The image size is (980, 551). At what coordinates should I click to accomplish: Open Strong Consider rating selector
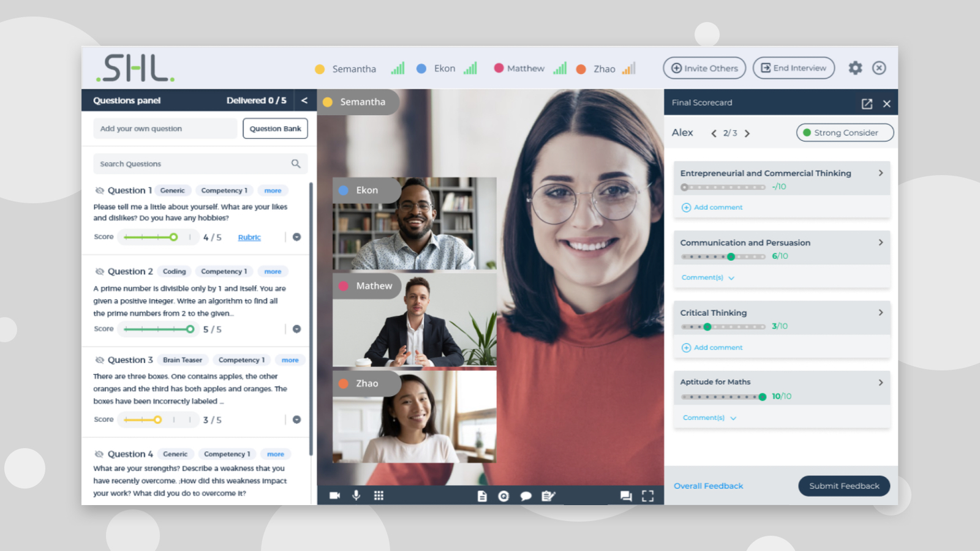coord(845,132)
